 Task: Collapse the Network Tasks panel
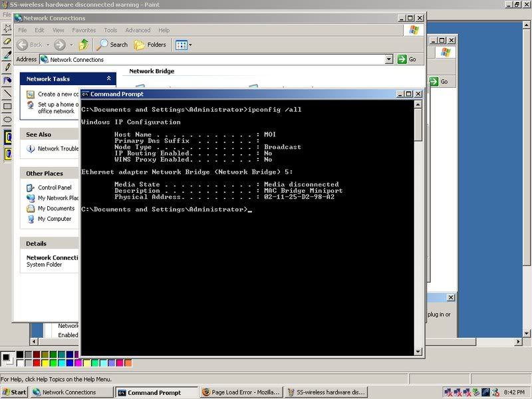coord(109,78)
